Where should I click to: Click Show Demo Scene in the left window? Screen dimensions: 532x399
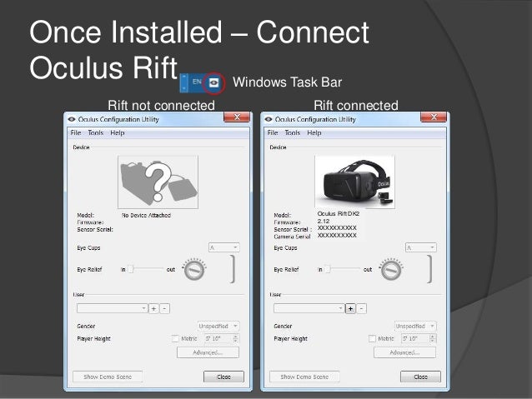[x=108, y=377]
